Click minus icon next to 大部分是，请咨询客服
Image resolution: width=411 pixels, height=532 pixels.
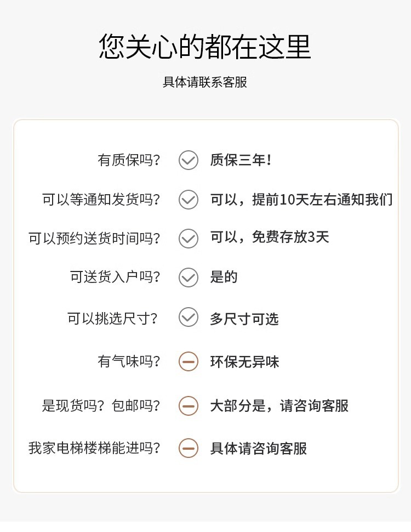[x=188, y=406]
